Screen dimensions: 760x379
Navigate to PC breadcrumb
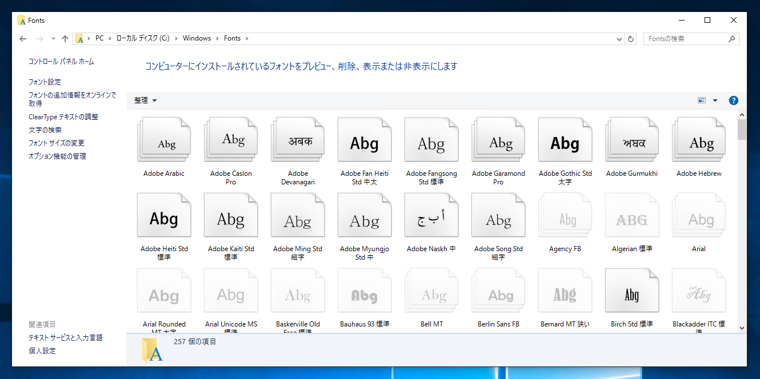(x=99, y=38)
